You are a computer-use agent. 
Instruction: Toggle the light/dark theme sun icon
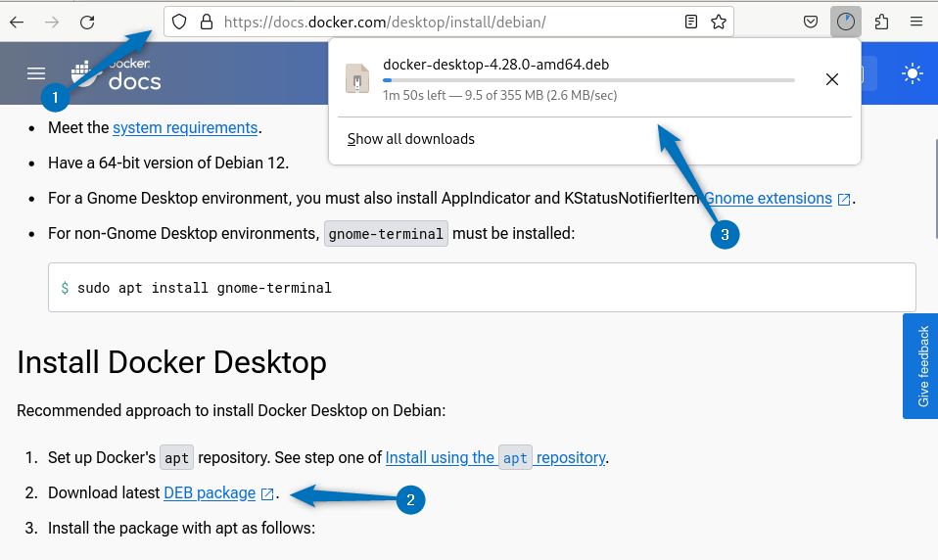913,73
